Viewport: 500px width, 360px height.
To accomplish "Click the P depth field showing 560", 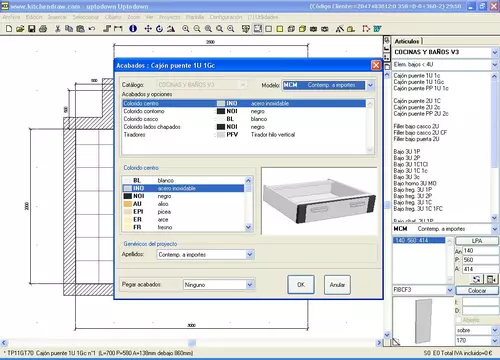I will (480, 260).
